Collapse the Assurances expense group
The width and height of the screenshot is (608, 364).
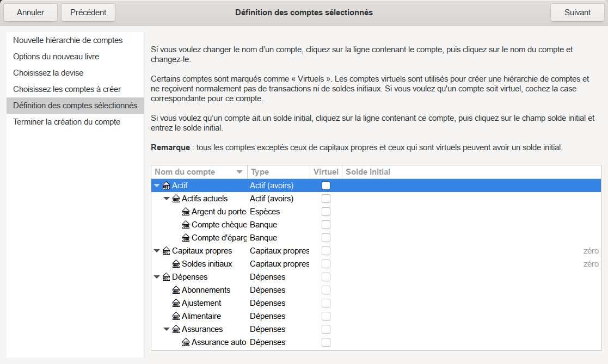(167, 329)
